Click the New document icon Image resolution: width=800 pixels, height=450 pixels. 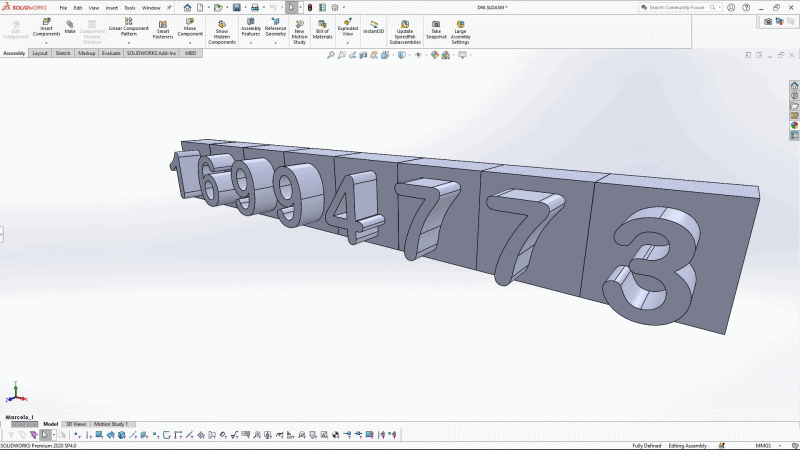coord(200,8)
